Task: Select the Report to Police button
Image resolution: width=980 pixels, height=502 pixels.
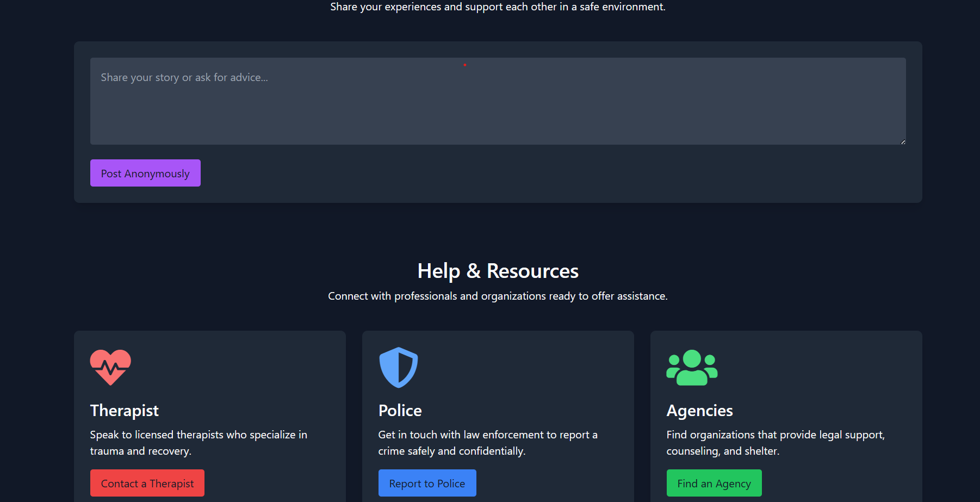Action: point(427,483)
